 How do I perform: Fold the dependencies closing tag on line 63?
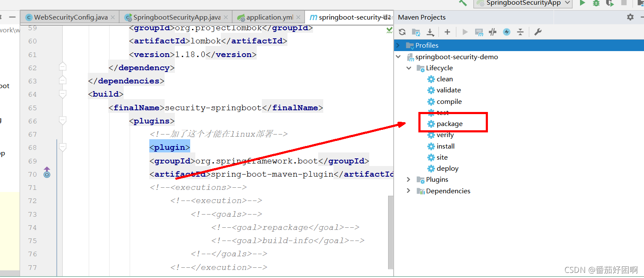[x=63, y=80]
